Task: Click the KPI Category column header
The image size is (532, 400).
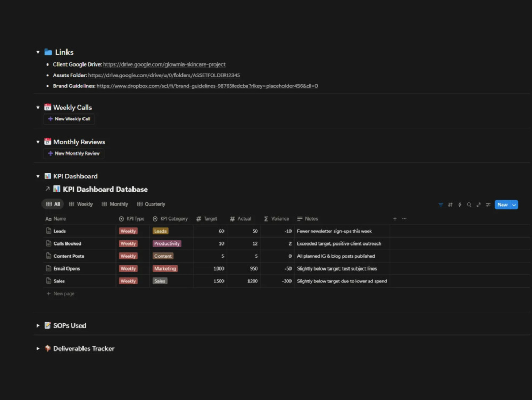Action: [171, 219]
